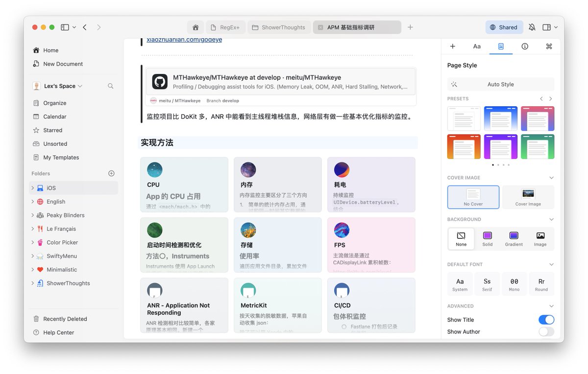Select the Serif default font
588x374 pixels.
(487, 284)
